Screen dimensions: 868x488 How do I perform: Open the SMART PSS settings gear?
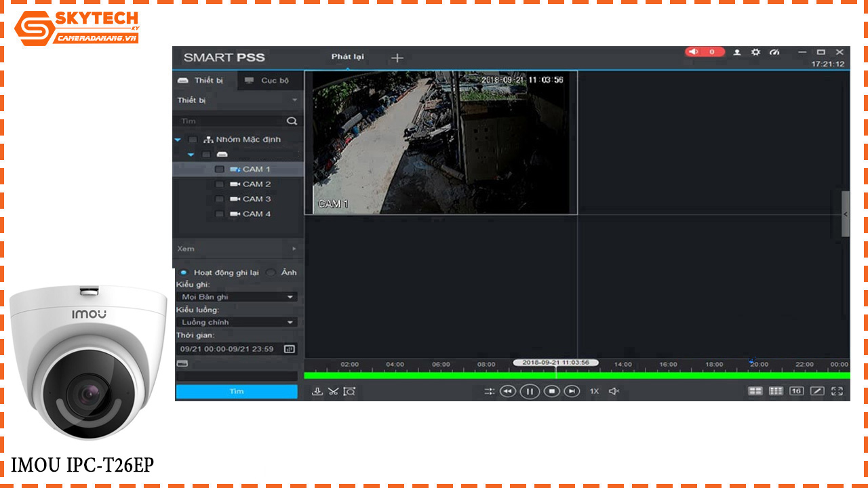point(755,52)
